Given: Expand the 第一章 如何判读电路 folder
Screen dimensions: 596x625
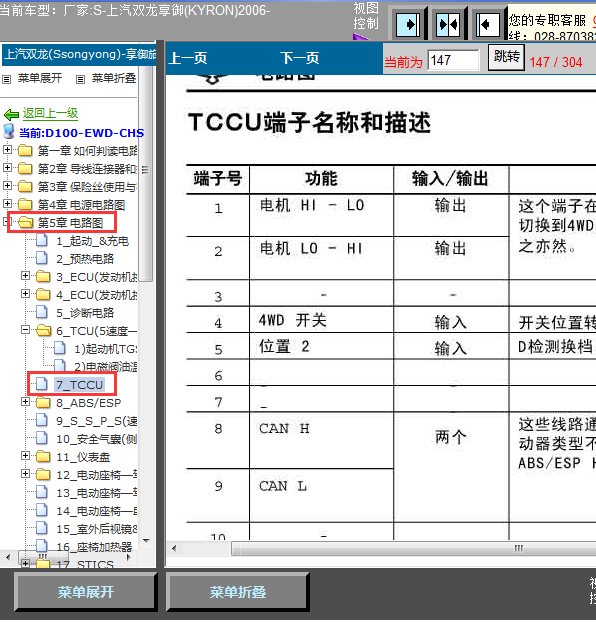Looking at the screenshot, I should (7, 150).
